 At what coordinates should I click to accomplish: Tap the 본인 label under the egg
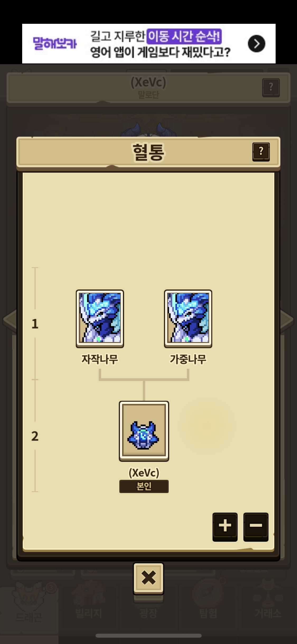[x=144, y=486]
